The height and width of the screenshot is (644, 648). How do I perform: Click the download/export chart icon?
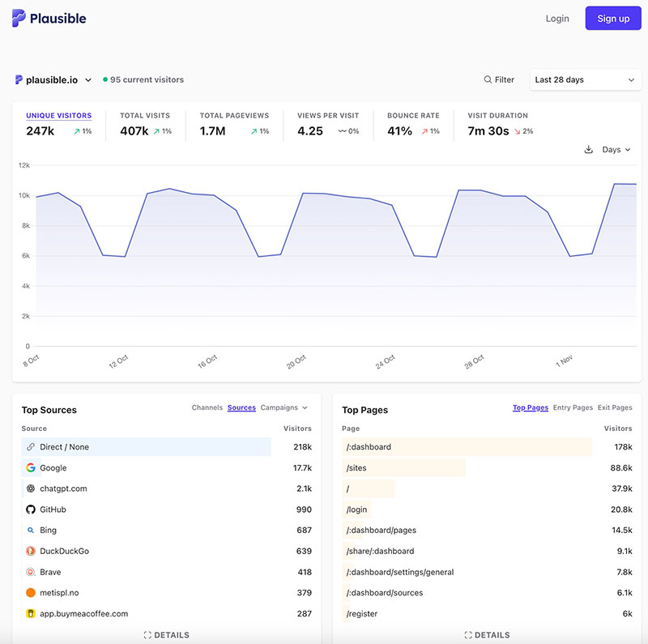[x=589, y=150]
